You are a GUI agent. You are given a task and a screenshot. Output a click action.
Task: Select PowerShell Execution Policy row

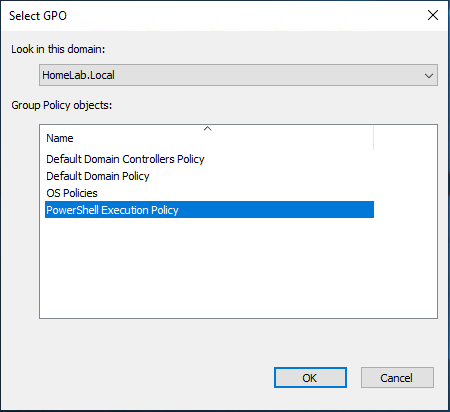click(x=209, y=210)
